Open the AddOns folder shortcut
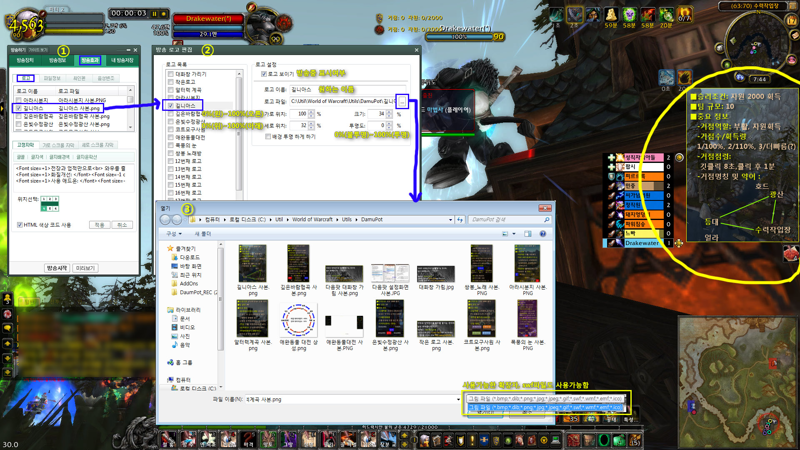 click(x=185, y=284)
